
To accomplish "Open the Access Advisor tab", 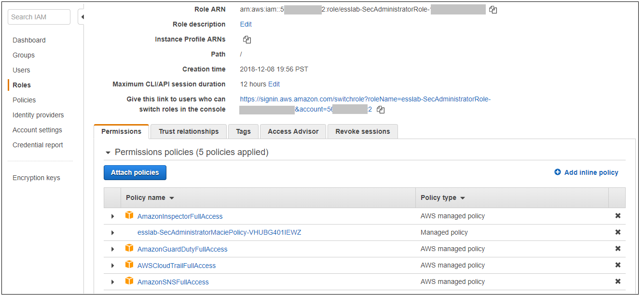I will [293, 131].
